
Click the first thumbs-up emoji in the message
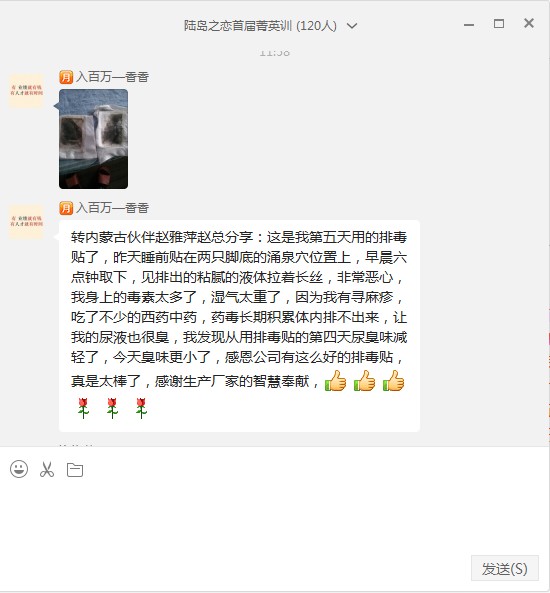click(x=336, y=380)
